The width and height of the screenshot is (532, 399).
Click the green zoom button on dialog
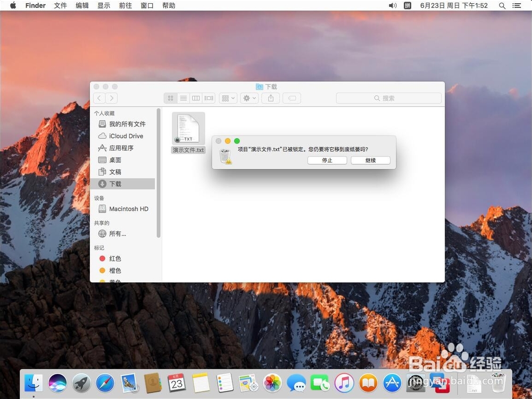point(237,141)
